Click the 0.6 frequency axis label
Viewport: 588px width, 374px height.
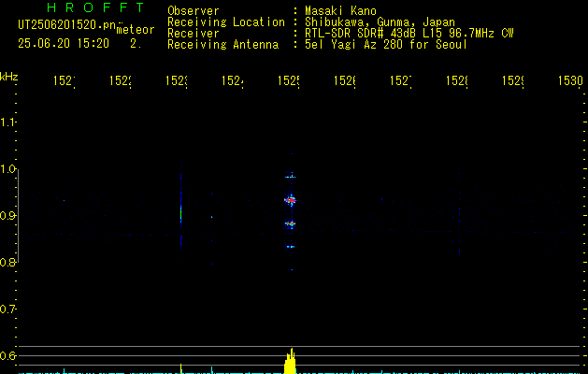(7, 355)
